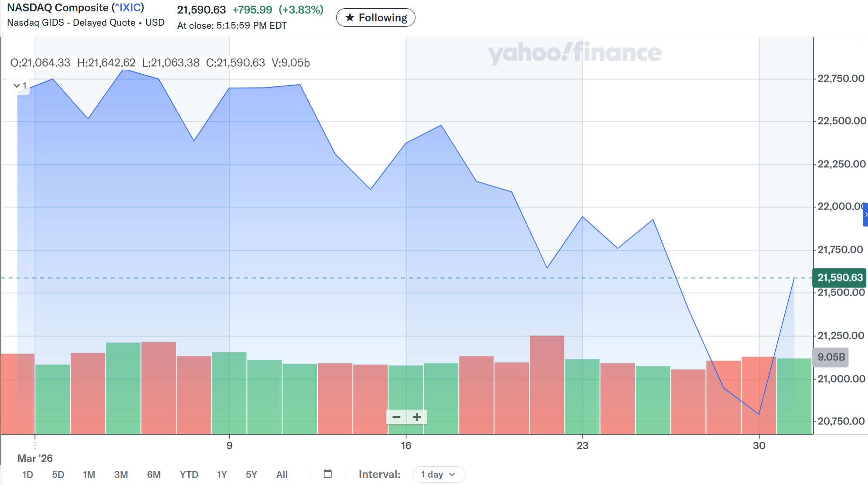The height and width of the screenshot is (485, 868).
Task: Switch to the YTD range tab
Action: coord(189,475)
